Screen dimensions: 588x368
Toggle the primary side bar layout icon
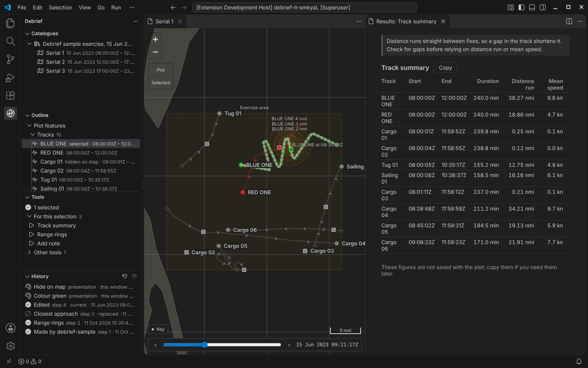pyautogui.click(x=521, y=7)
